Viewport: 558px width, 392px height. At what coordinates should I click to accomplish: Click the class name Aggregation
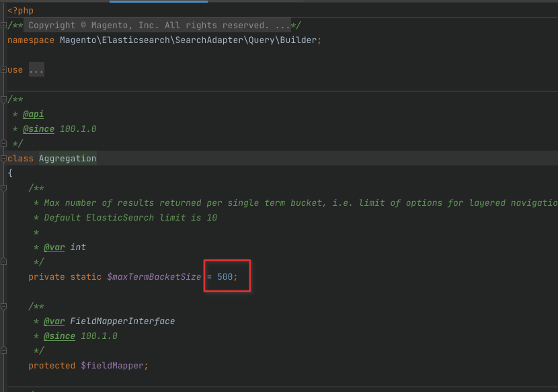pos(68,159)
